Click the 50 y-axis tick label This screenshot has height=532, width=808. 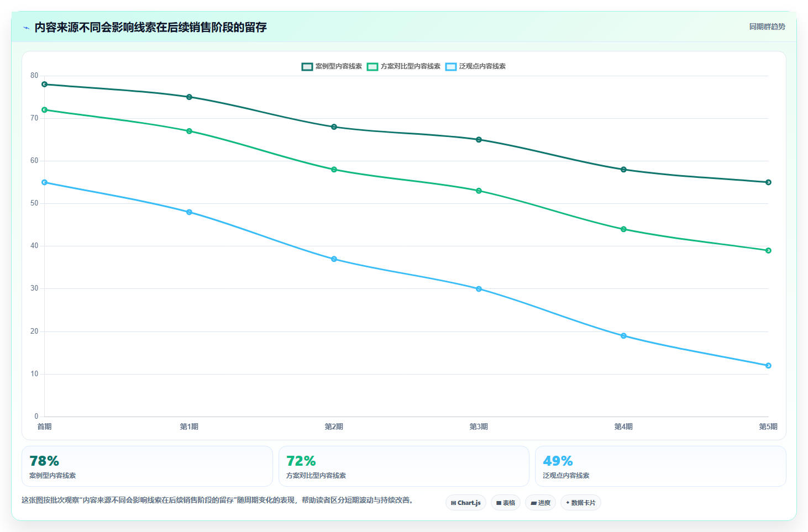point(34,203)
